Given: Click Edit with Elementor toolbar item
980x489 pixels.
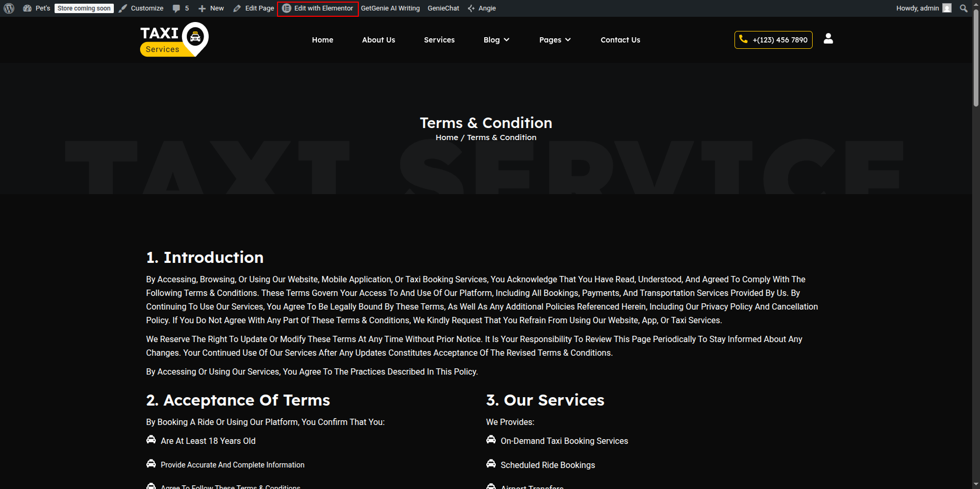Looking at the screenshot, I should [318, 8].
